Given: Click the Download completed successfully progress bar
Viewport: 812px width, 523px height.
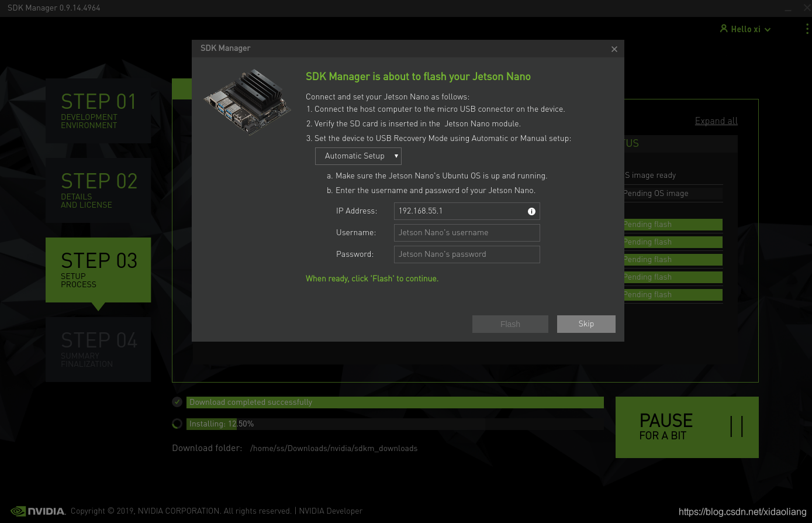Looking at the screenshot, I should point(395,402).
